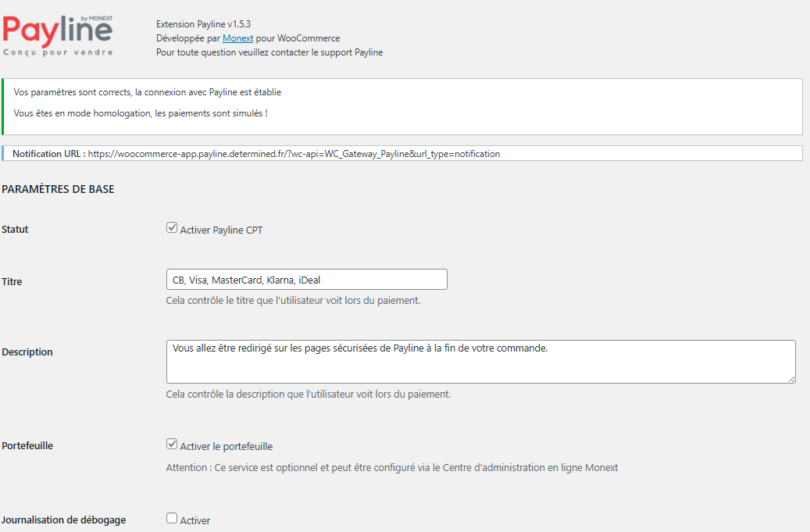
Task: Click the Activer Payline CPT label
Action: [221, 230]
